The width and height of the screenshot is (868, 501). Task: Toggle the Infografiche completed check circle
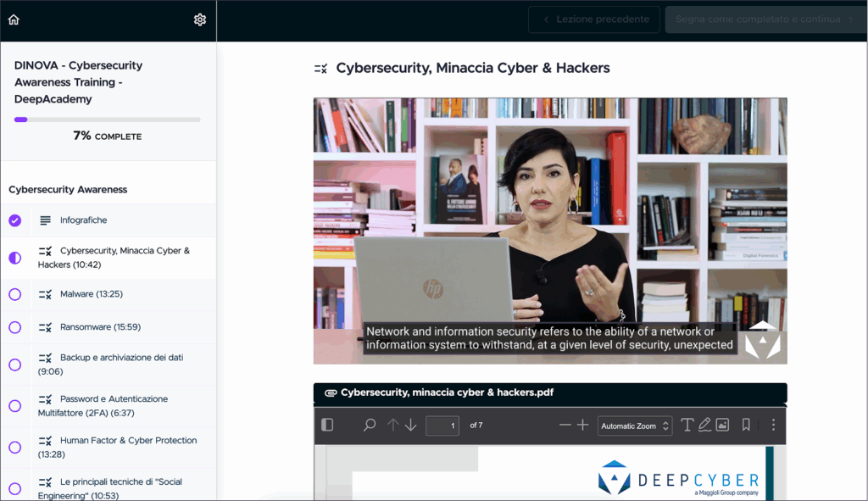coord(14,220)
